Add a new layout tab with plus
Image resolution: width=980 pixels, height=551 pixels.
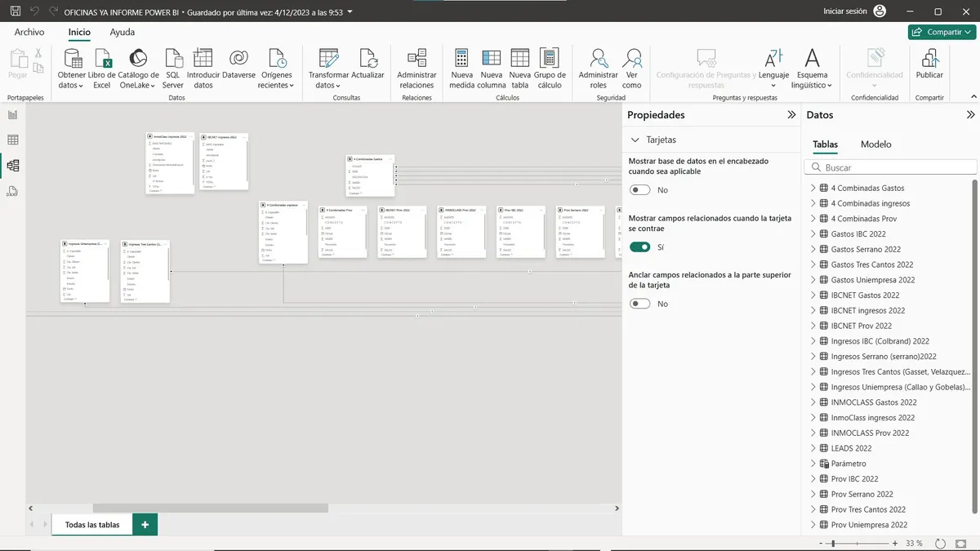pos(145,525)
